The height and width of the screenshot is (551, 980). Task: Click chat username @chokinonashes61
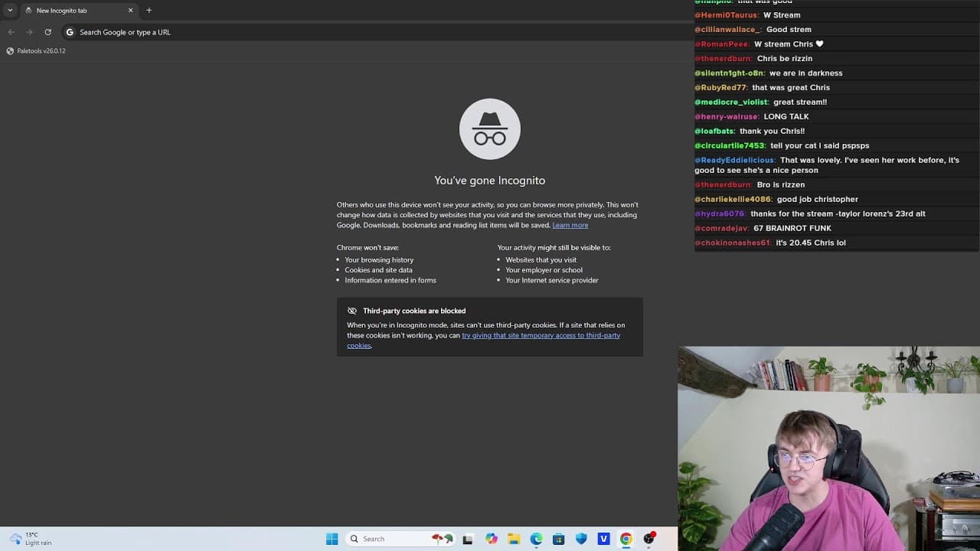pos(733,243)
